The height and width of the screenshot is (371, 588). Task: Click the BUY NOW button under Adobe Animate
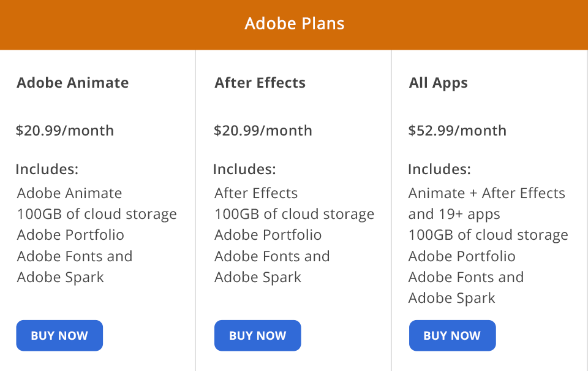tap(59, 335)
